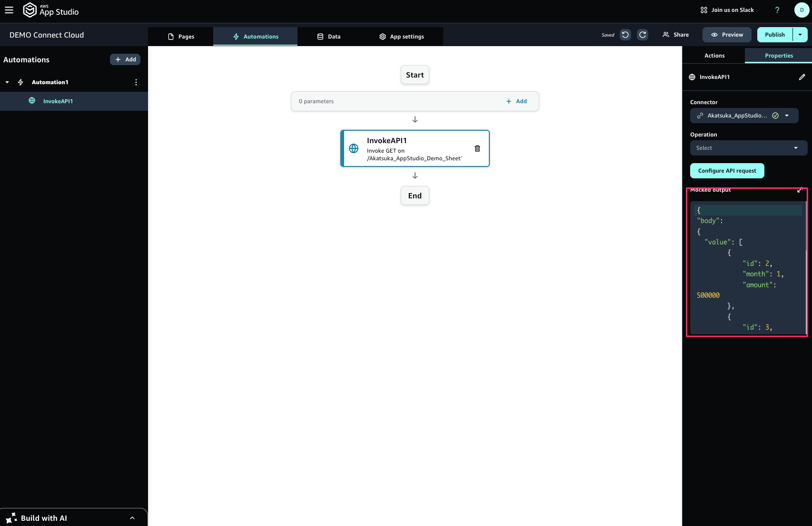Click the lightning icon beside Automation1

[20, 82]
